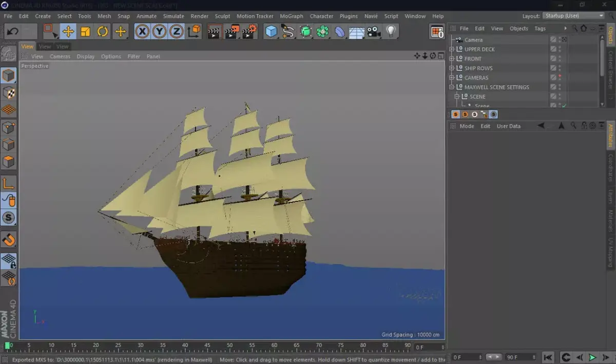Open the Create menu
The image size is (616, 364).
(43, 16)
